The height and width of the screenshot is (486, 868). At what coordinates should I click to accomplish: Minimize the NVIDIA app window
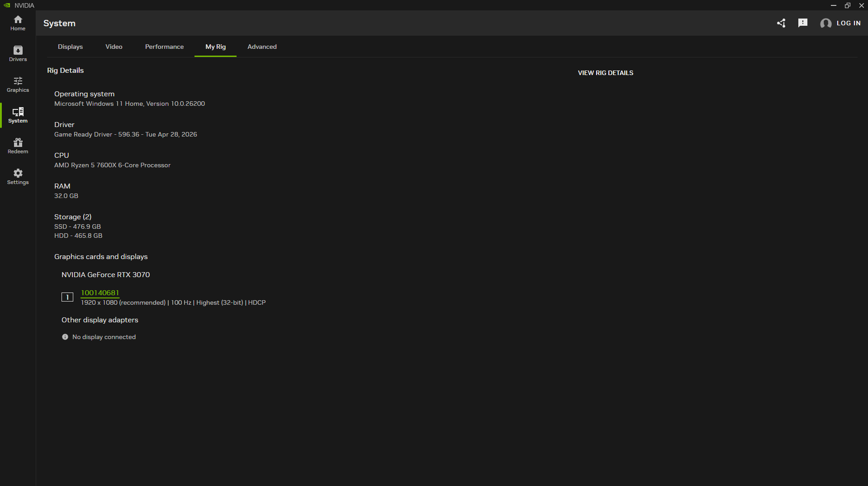[x=833, y=5]
